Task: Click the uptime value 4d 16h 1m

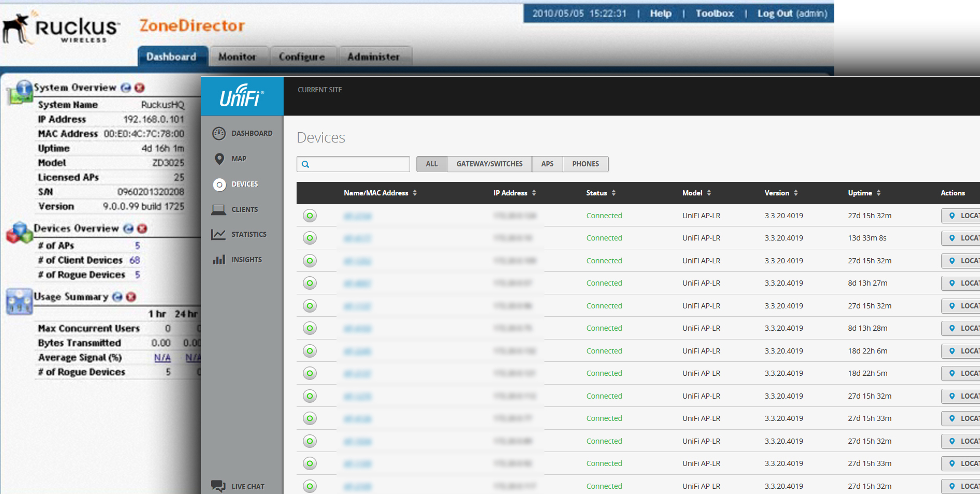Action: coord(163,148)
